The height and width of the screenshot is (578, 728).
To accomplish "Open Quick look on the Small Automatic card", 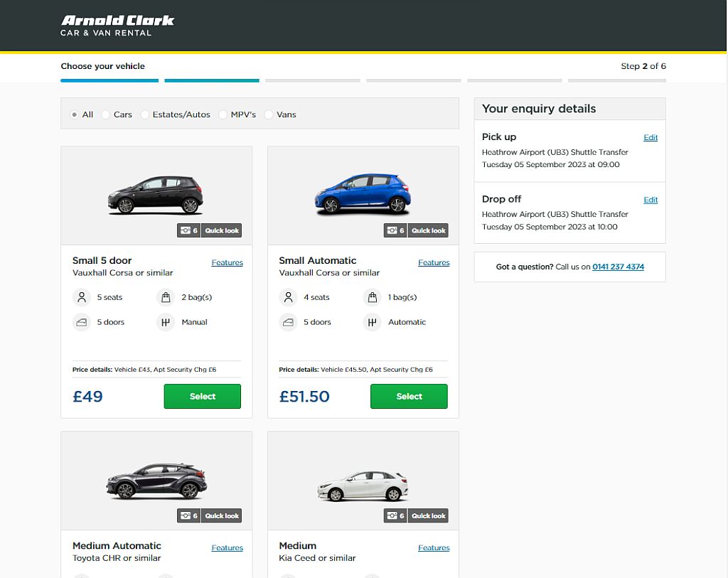I will [x=428, y=230].
